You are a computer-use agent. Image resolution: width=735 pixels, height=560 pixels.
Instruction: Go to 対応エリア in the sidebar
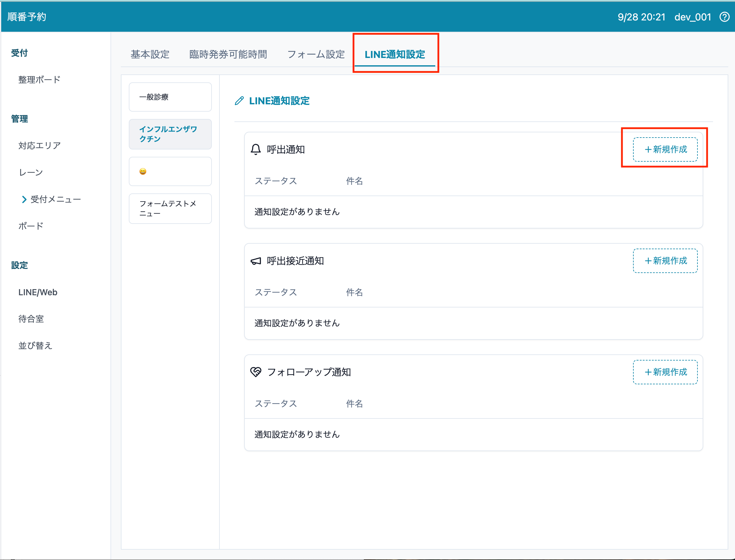click(x=39, y=145)
